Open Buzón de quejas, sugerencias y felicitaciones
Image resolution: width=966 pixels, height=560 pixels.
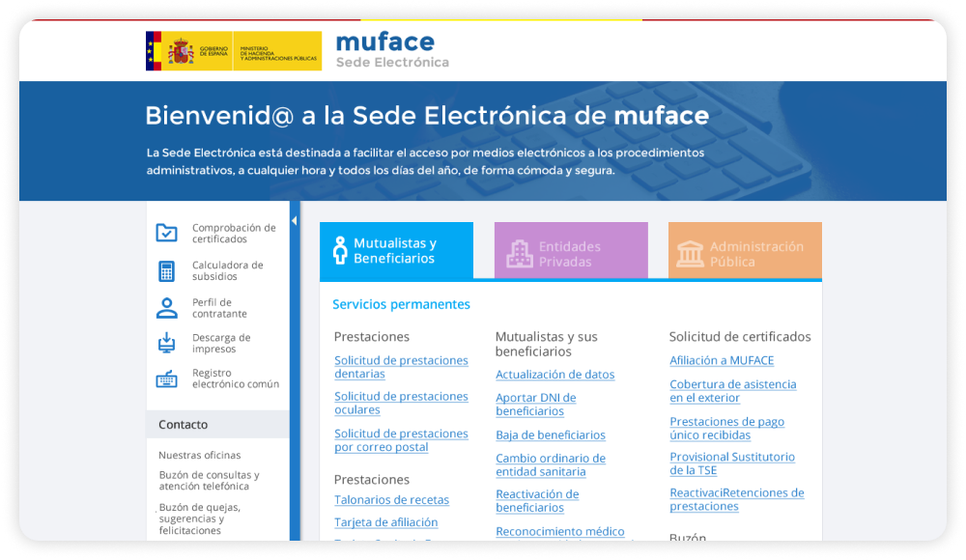(200, 518)
